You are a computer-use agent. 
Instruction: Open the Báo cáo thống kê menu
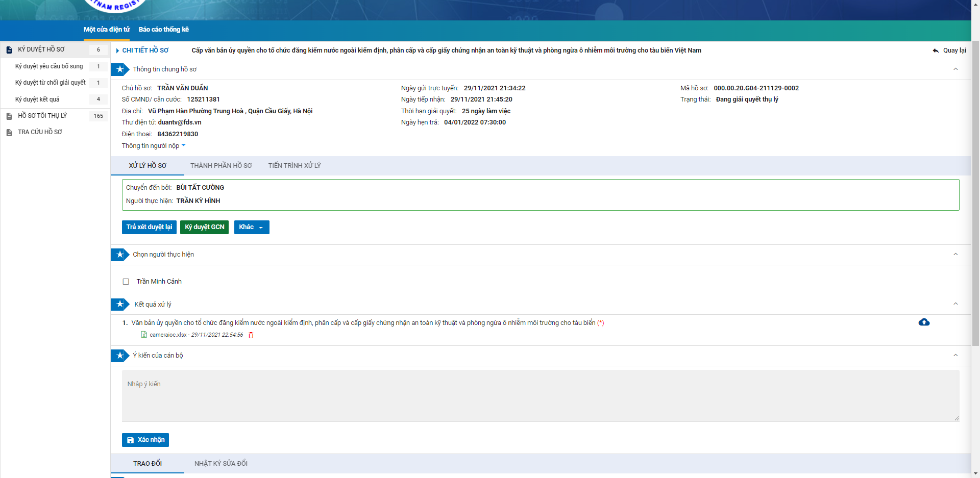164,30
